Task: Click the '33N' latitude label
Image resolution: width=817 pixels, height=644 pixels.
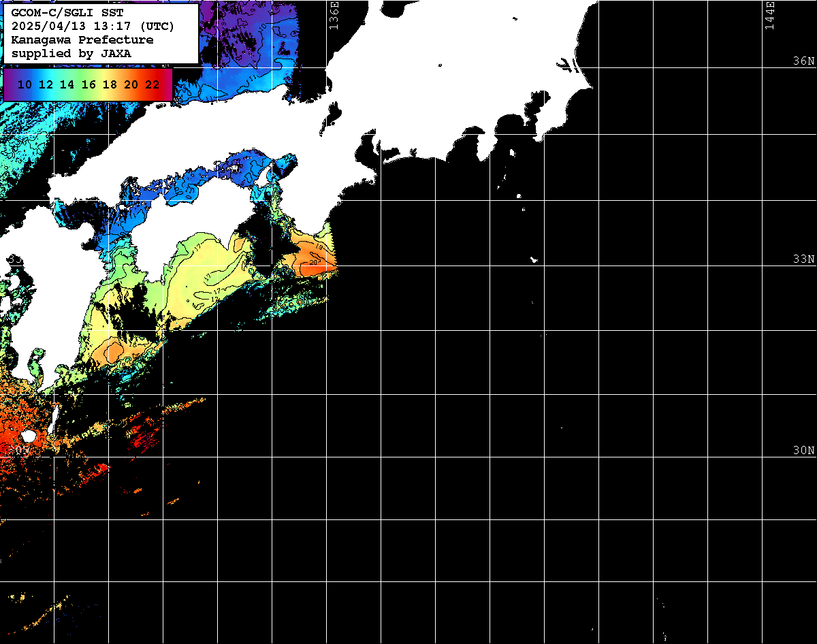Action: pos(803,259)
